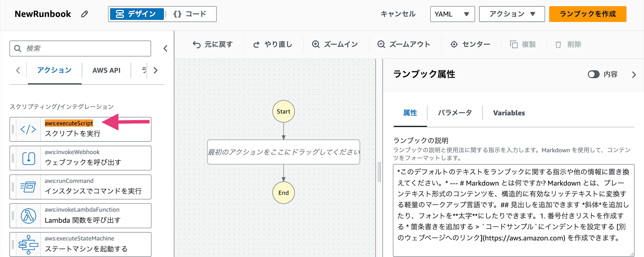
Task: Click the ズームアウト toolbar button
Action: (404, 44)
